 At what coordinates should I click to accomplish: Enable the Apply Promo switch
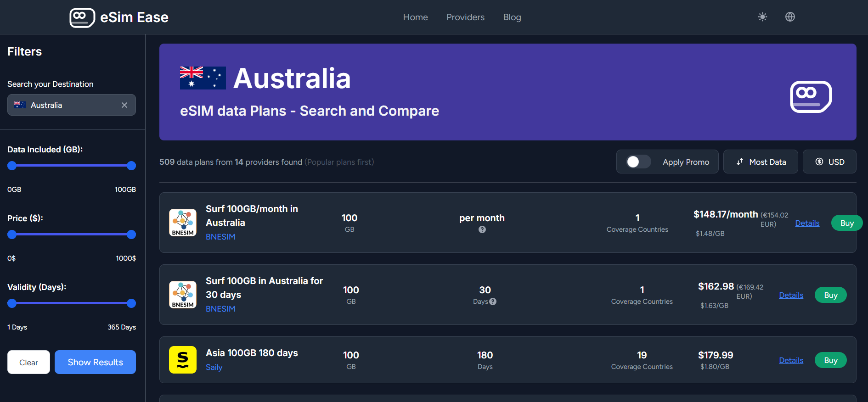click(x=639, y=162)
